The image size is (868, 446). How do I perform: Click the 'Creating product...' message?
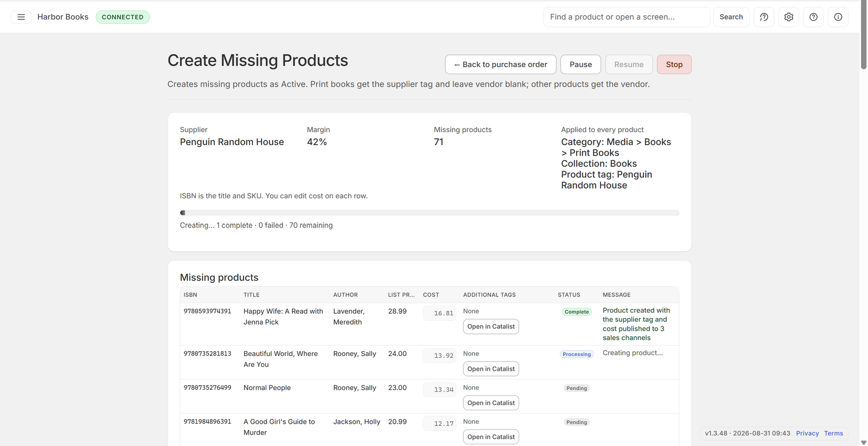pos(633,353)
